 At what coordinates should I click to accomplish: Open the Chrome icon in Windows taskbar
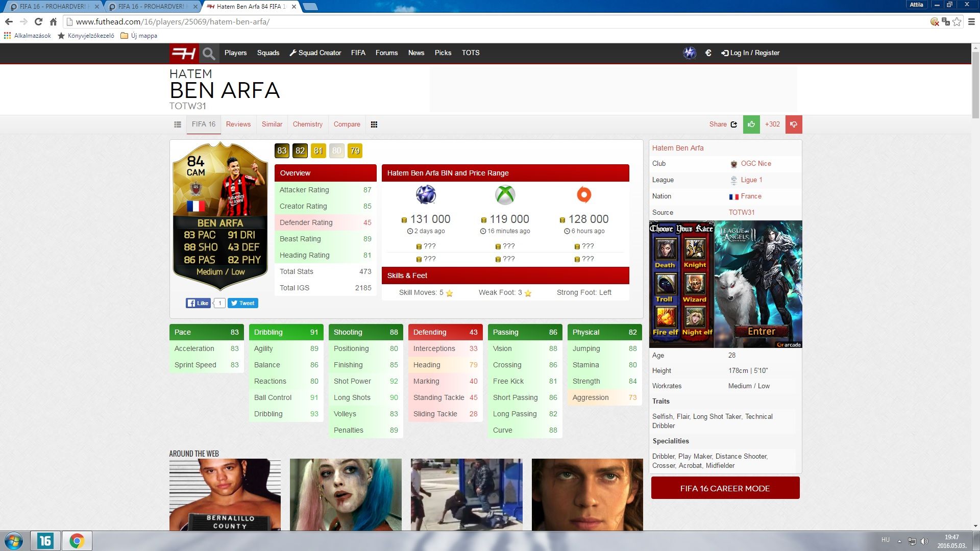click(x=77, y=541)
